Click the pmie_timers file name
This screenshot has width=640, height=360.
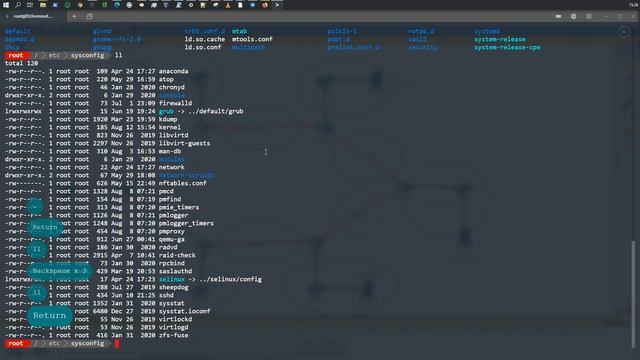(x=179, y=207)
